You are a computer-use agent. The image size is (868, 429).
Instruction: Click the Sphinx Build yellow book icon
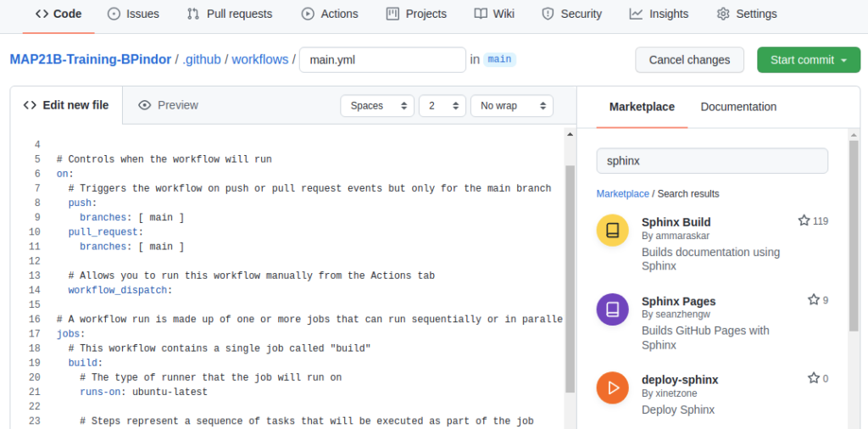(x=612, y=231)
